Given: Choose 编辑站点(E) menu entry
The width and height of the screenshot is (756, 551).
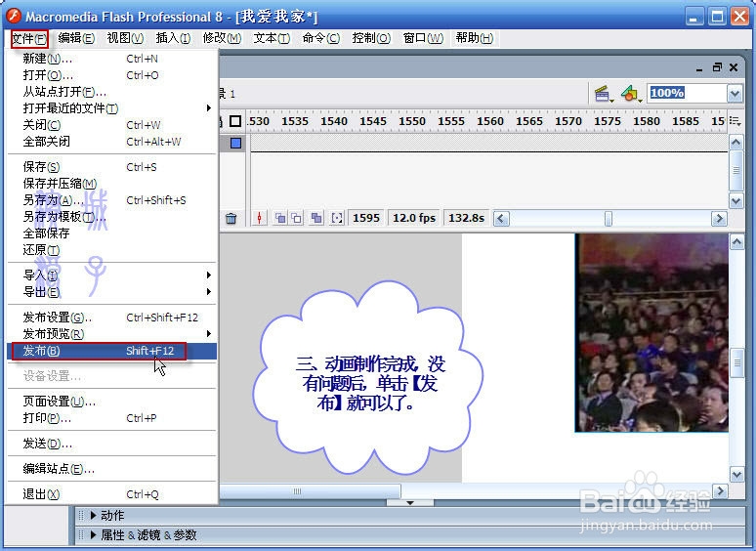Looking at the screenshot, I should 112,469.
